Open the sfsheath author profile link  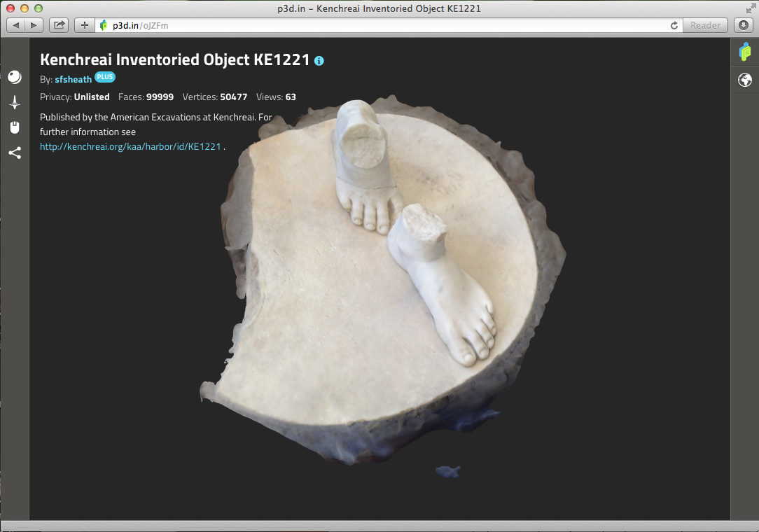(73, 80)
